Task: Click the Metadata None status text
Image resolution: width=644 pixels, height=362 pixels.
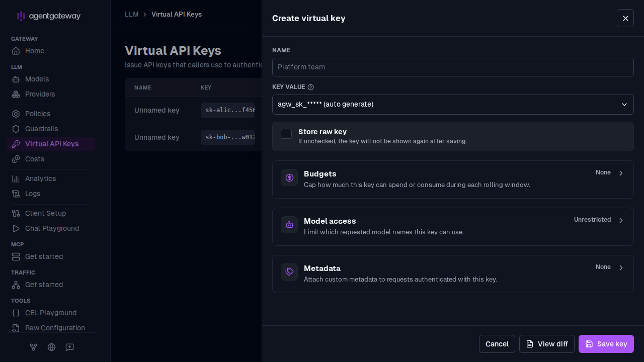Action: pos(603,267)
